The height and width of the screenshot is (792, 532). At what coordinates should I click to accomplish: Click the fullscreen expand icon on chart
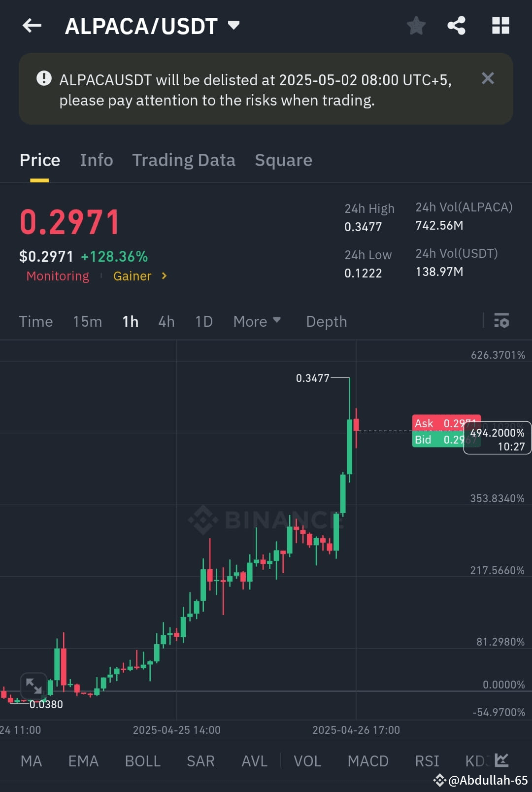33,685
